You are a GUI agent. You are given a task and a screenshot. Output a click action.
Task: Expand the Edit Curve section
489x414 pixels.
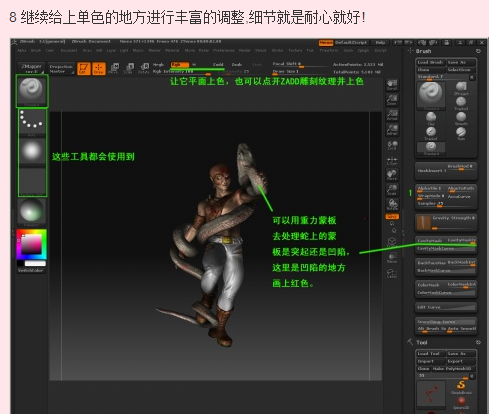pyautogui.click(x=446, y=307)
